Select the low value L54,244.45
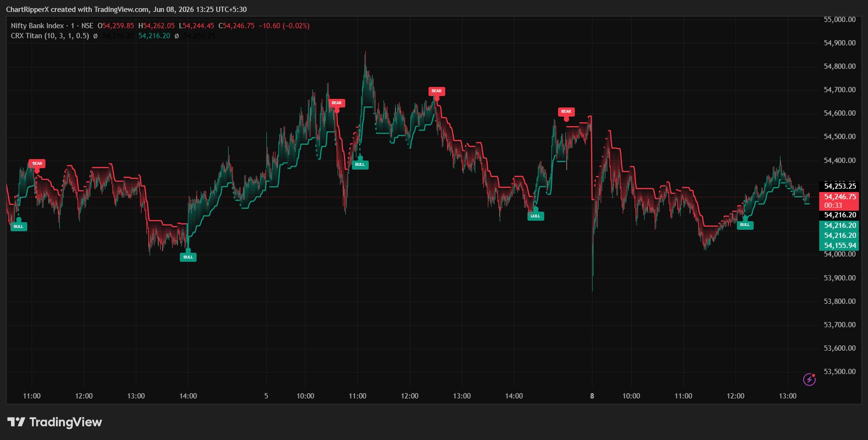The width and height of the screenshot is (868, 440). [197, 26]
